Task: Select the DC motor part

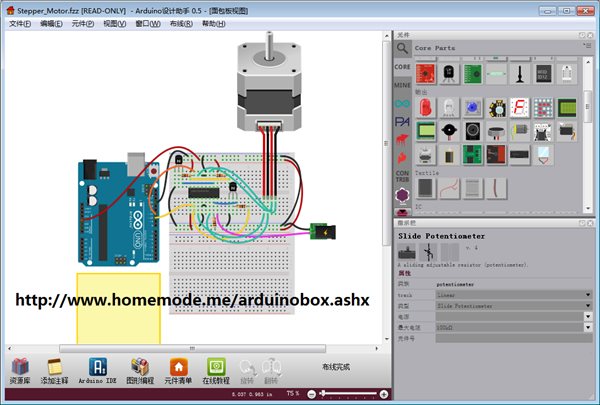Action: [520, 131]
